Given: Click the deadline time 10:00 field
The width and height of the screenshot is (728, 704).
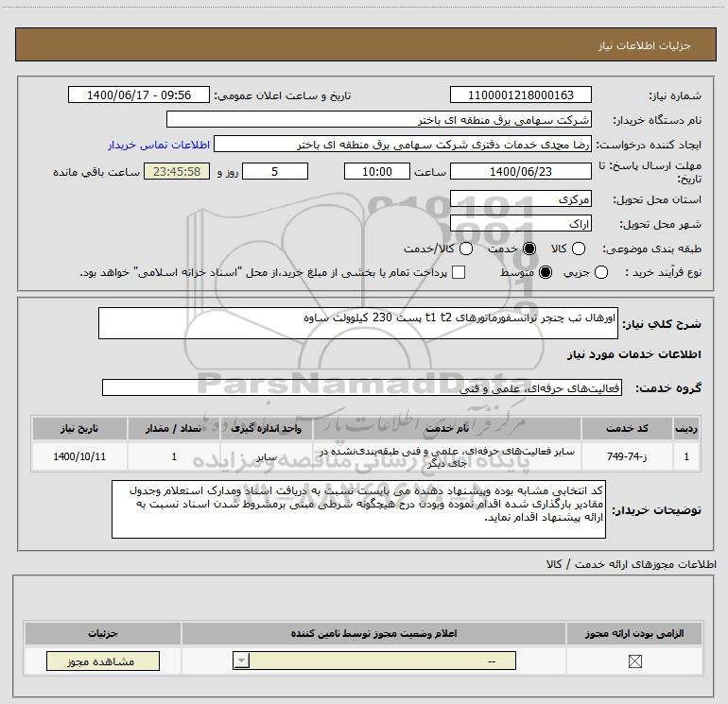Looking at the screenshot, I should pyautogui.click(x=377, y=171).
